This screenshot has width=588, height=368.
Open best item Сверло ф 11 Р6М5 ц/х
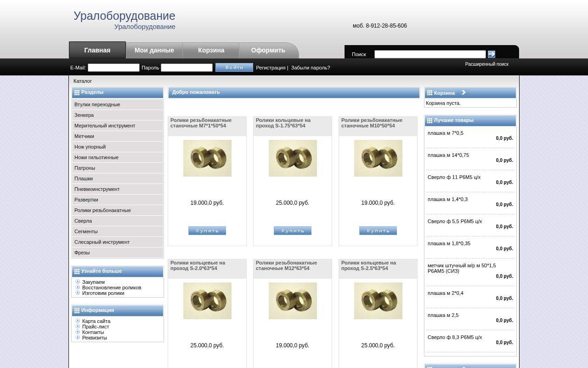[x=454, y=177]
